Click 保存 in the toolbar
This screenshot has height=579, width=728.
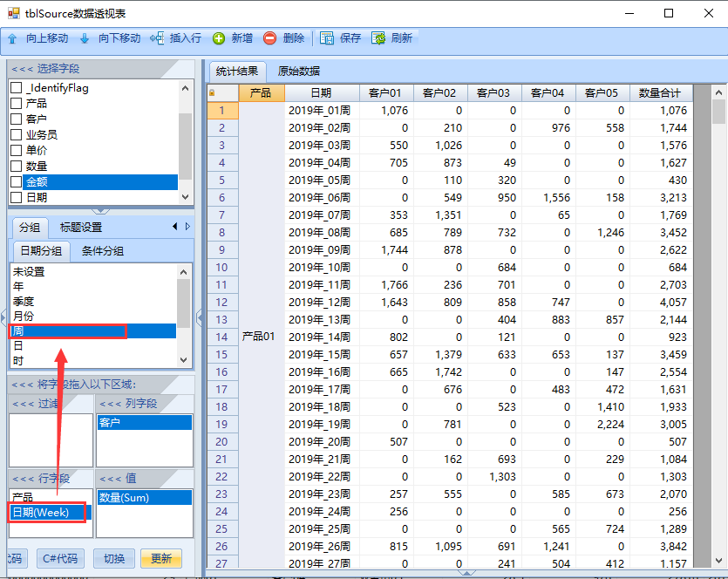tap(341, 38)
